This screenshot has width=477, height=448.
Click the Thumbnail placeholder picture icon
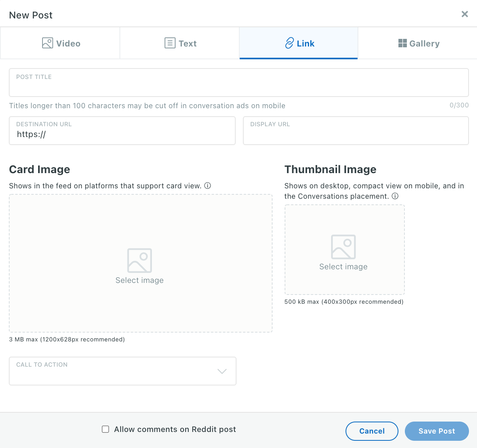(344, 247)
